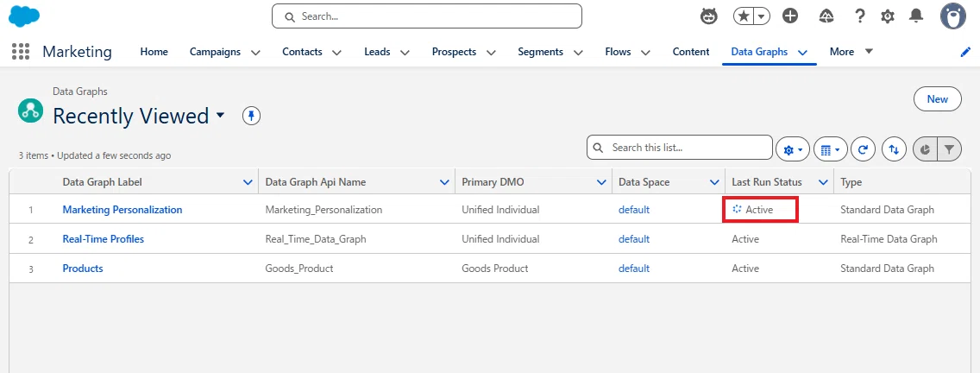
Task: Open the Products data graph
Action: pyautogui.click(x=83, y=269)
